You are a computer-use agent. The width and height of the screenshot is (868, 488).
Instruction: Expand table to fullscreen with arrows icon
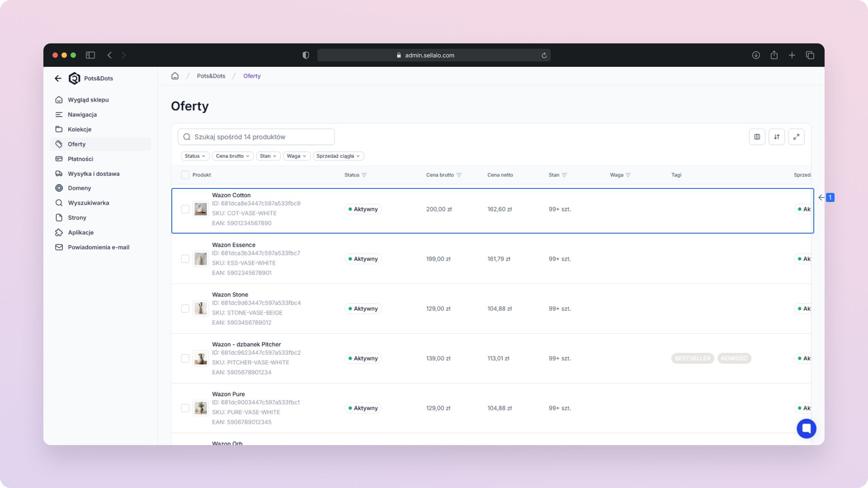[796, 137]
